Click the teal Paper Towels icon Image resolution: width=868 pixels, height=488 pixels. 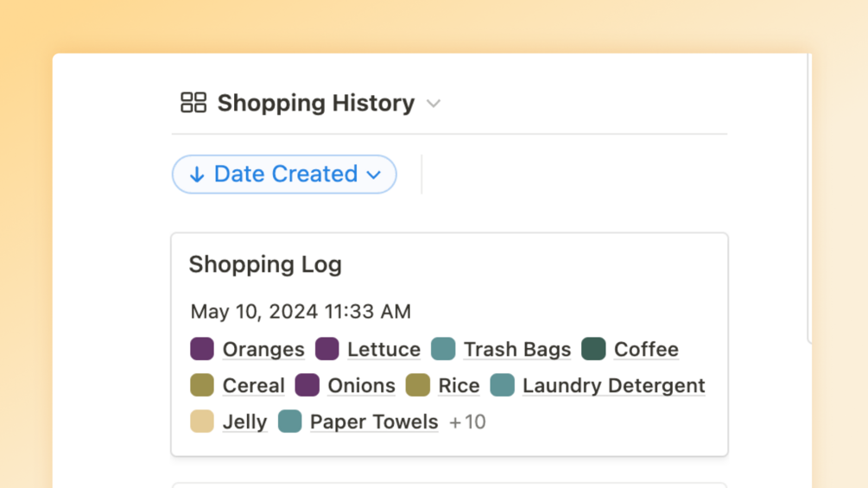point(290,421)
